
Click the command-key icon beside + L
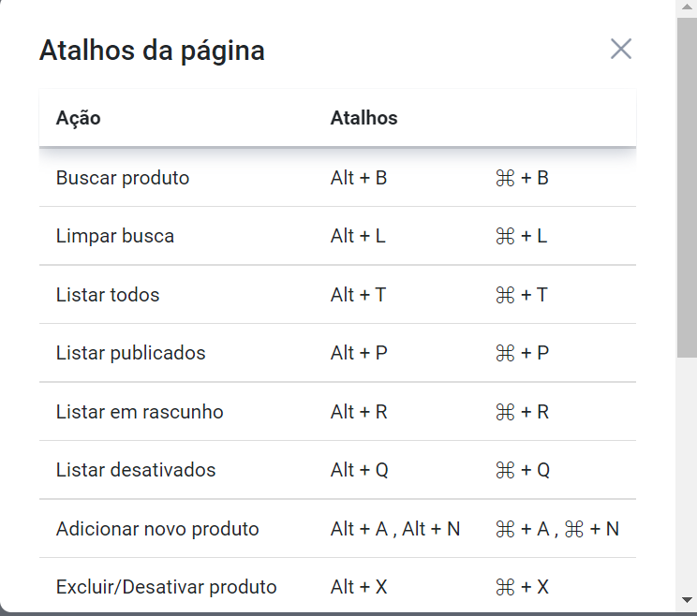505,236
